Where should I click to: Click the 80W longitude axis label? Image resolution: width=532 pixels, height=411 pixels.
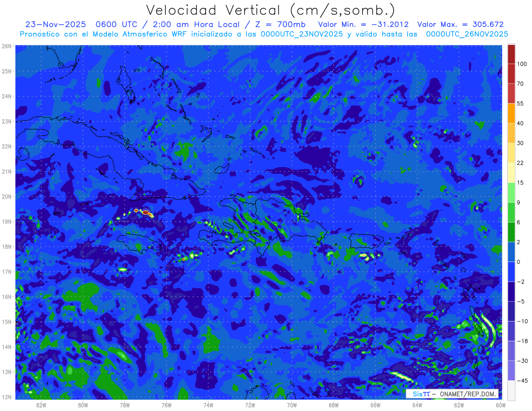pos(82,405)
